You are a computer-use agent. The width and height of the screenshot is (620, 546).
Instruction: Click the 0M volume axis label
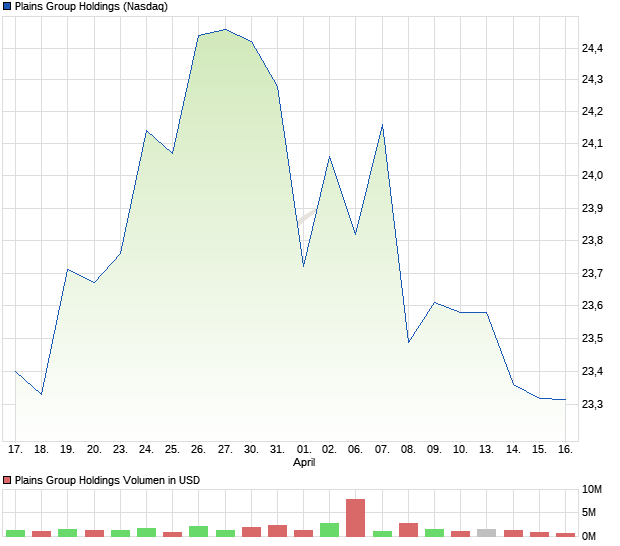(x=589, y=537)
